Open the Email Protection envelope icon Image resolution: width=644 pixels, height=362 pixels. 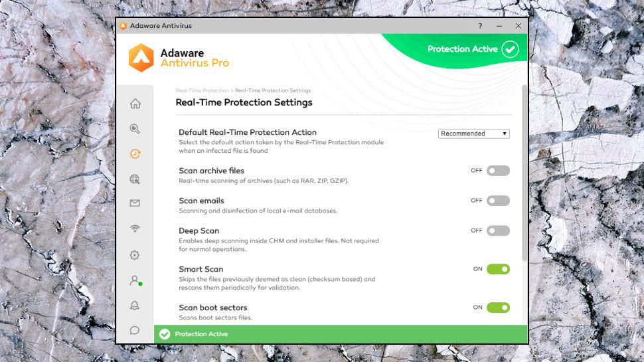(135, 203)
